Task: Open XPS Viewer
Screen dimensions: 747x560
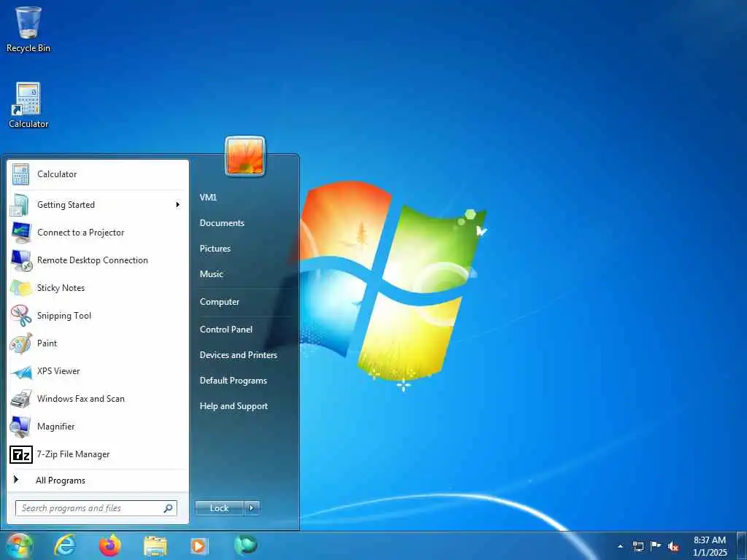Action: tap(98, 371)
